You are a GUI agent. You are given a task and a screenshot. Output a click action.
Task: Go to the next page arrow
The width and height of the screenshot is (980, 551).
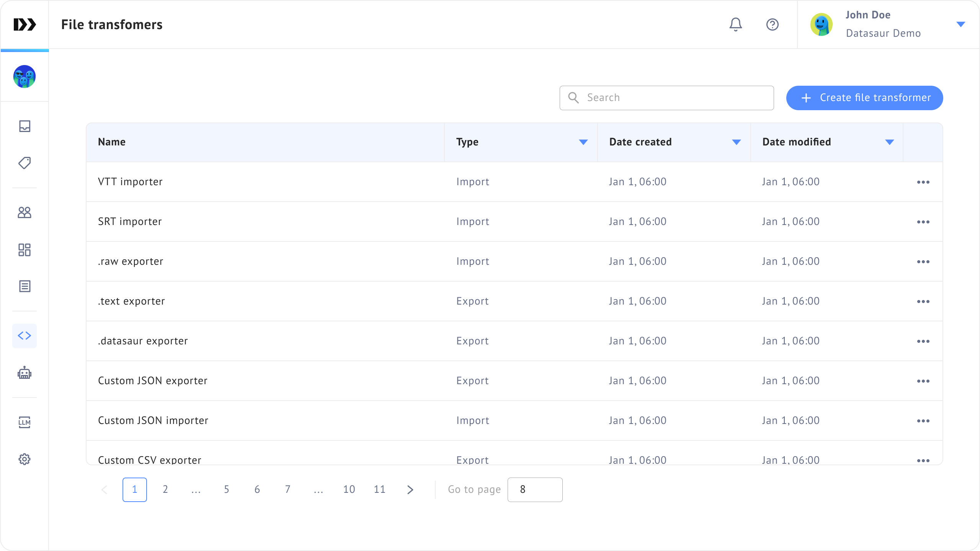pos(410,489)
